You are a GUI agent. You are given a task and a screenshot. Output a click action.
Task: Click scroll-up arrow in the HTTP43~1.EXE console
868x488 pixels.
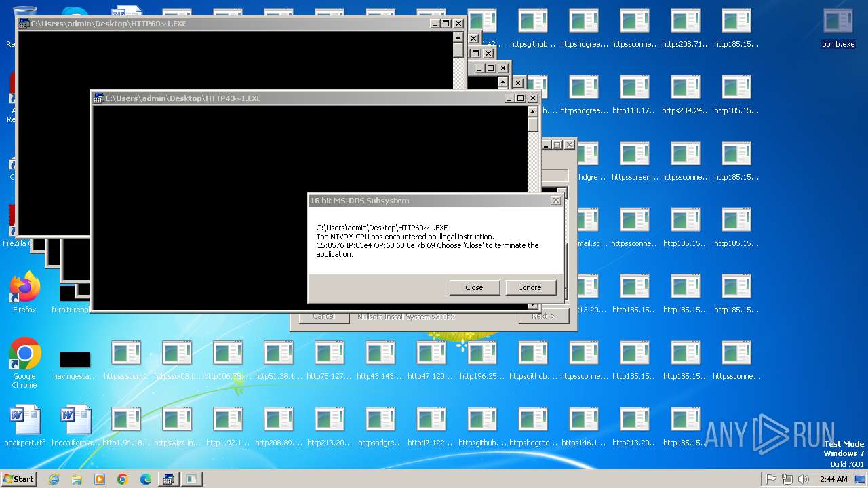(x=533, y=112)
